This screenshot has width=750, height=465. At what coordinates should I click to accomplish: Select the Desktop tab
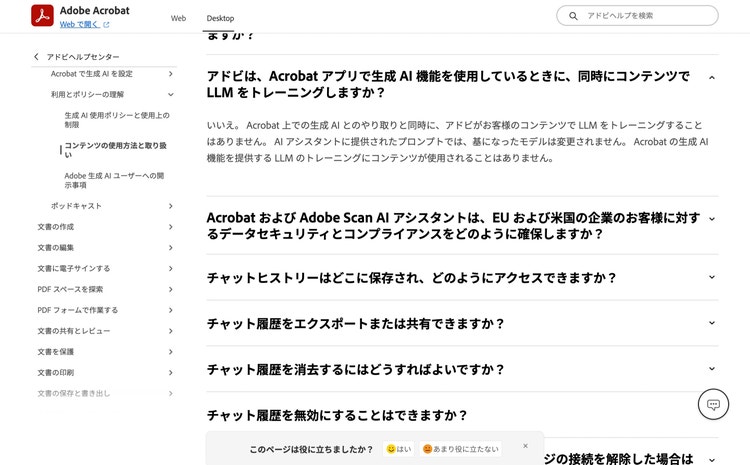click(220, 18)
